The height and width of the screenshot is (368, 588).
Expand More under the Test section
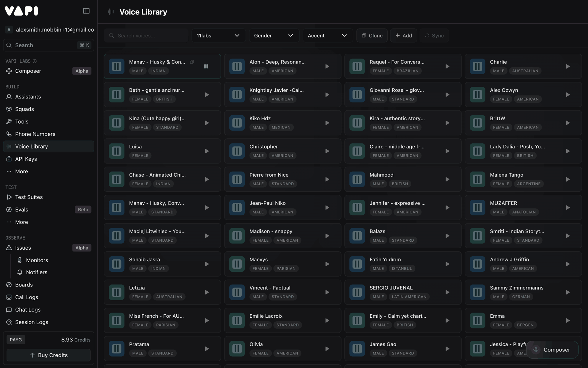tap(49, 222)
